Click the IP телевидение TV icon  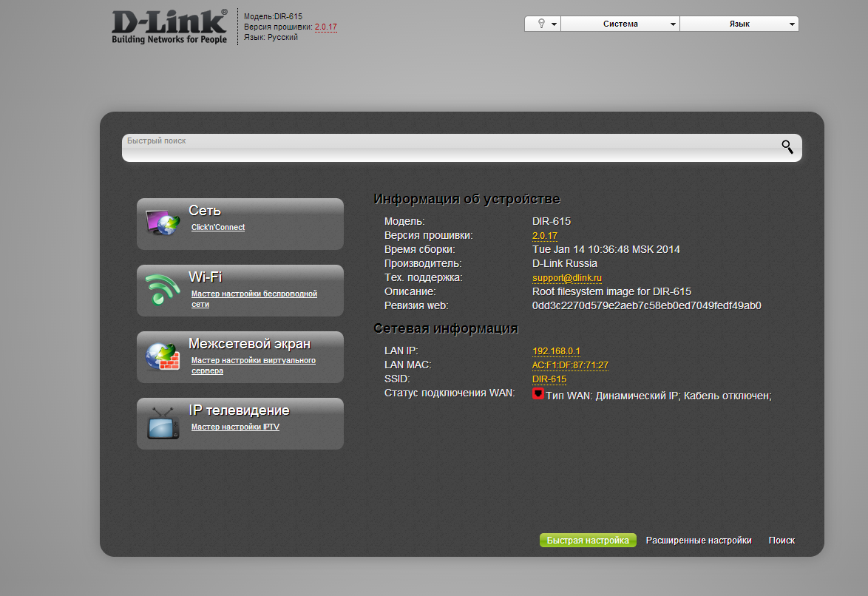point(163,423)
